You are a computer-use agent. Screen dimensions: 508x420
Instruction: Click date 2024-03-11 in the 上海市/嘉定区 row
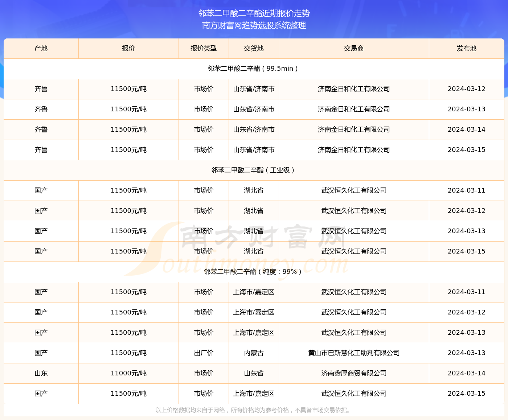[466, 292]
